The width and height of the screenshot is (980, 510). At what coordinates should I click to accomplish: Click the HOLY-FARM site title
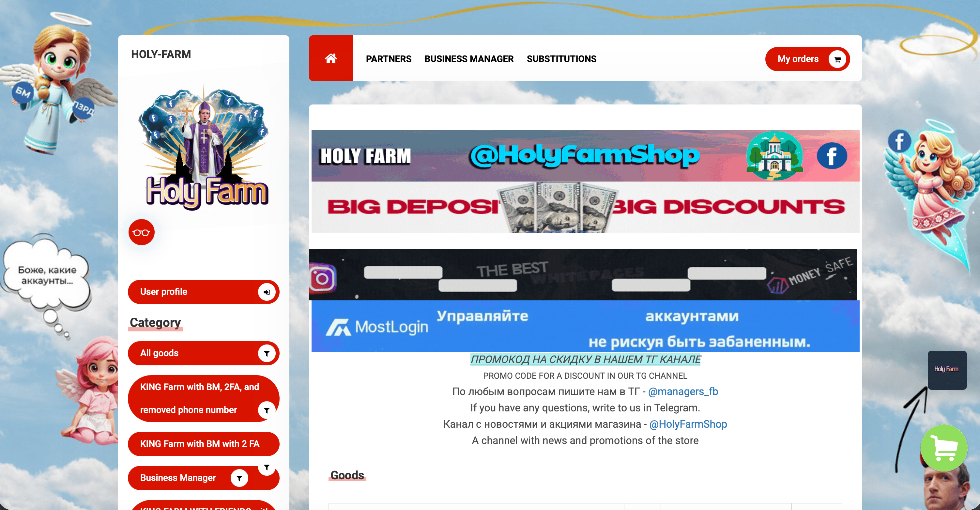point(161,55)
